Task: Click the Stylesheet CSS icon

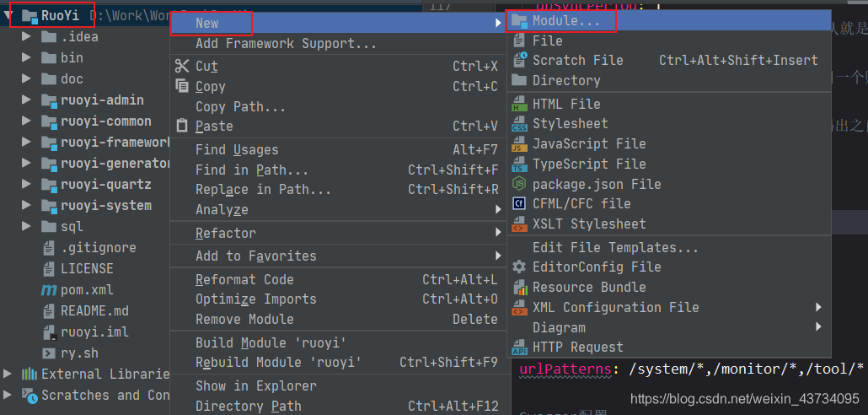Action: 519,124
